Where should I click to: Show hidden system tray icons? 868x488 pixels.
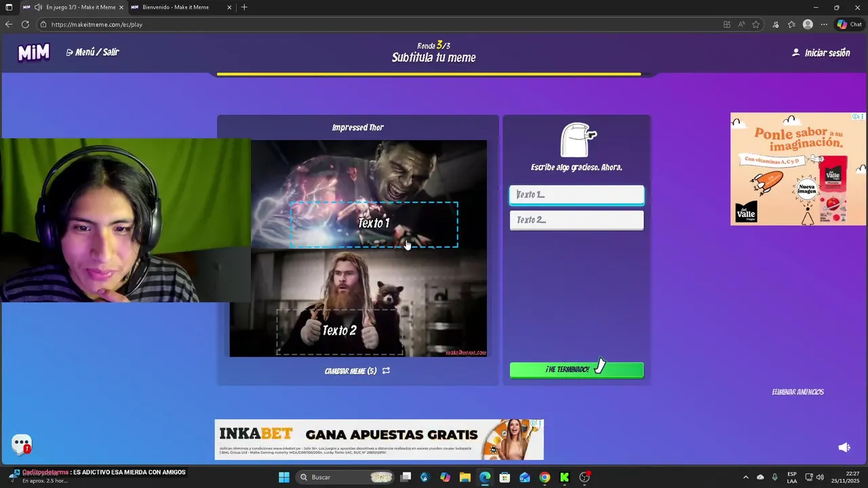pyautogui.click(x=746, y=477)
